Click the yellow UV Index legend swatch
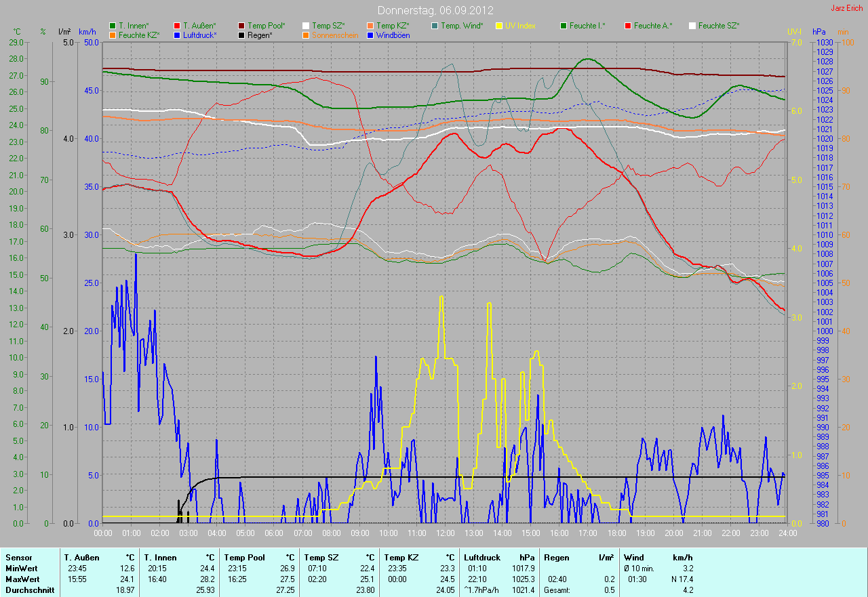The width and height of the screenshot is (868, 597). click(x=499, y=26)
